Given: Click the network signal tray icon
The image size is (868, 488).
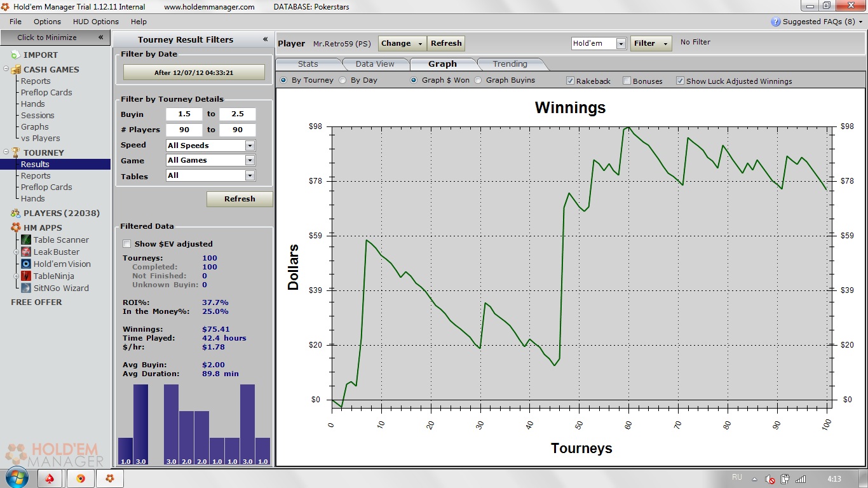Looking at the screenshot, I should (x=801, y=479).
